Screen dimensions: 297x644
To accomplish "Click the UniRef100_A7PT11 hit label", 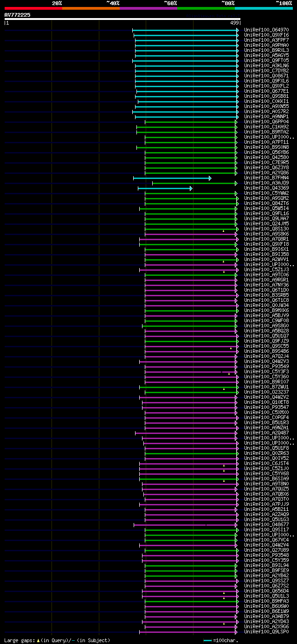I will (266, 142).
